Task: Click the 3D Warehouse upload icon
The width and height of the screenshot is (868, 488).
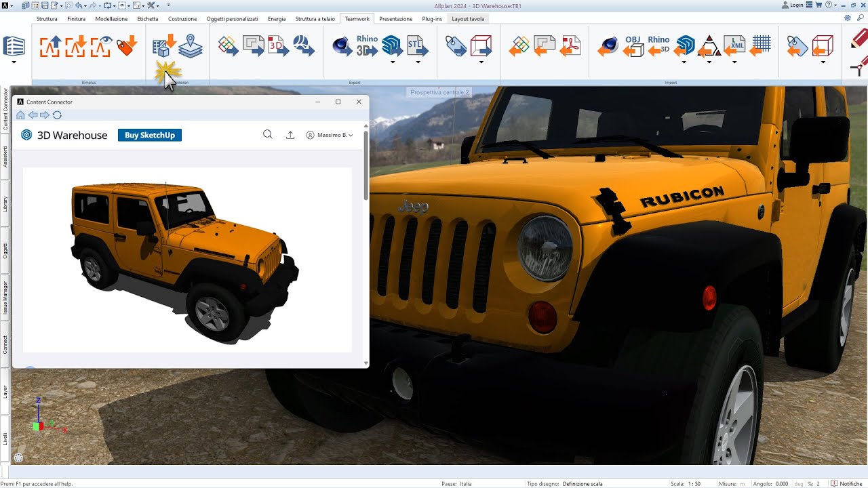Action: click(x=290, y=135)
